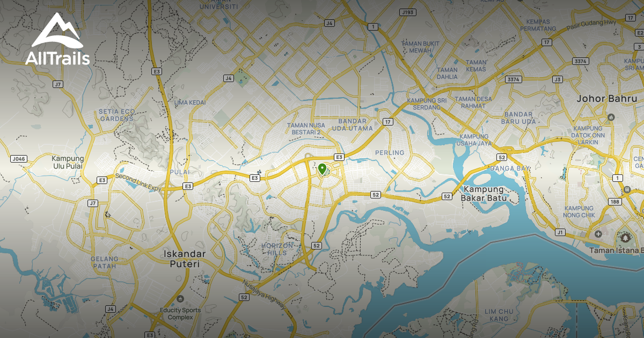Click the hospital plus icon near J1
The image size is (644, 338).
click(598, 234)
